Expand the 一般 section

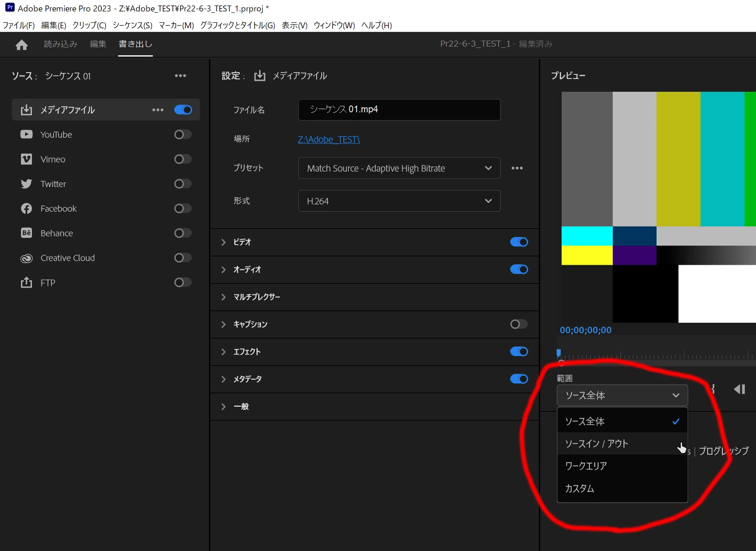pyautogui.click(x=224, y=407)
